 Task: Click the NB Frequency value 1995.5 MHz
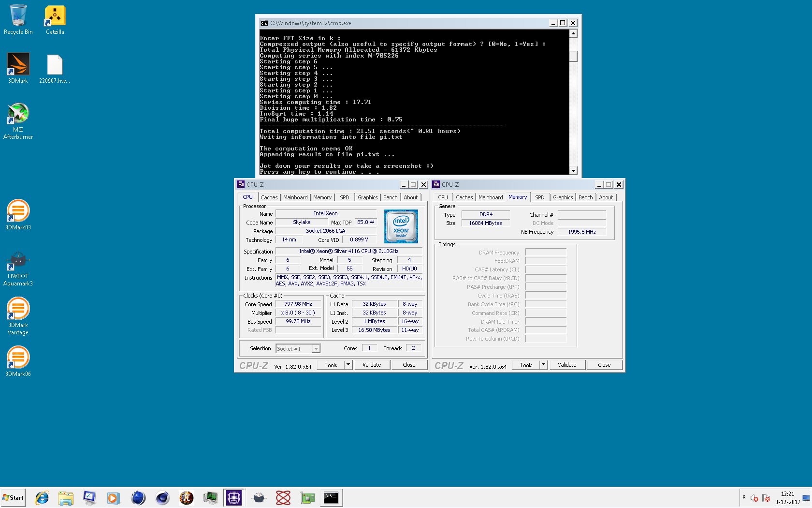pyautogui.click(x=582, y=232)
